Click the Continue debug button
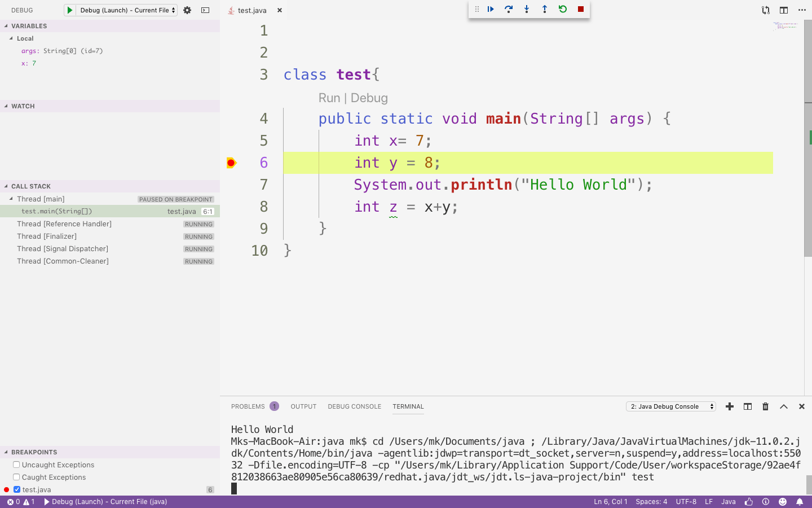The width and height of the screenshot is (812, 508). pyautogui.click(x=491, y=9)
